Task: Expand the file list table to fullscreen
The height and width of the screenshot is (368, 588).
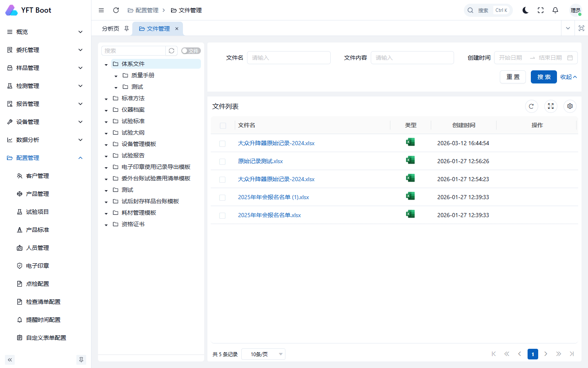Action: (x=551, y=106)
